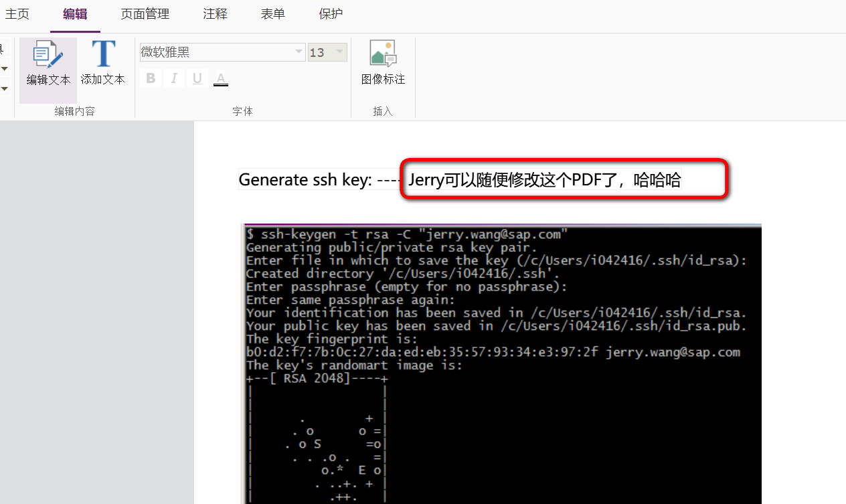This screenshot has height=504, width=846.
Task: Click the ssh-keygen terminal screenshot image
Action: click(501, 363)
